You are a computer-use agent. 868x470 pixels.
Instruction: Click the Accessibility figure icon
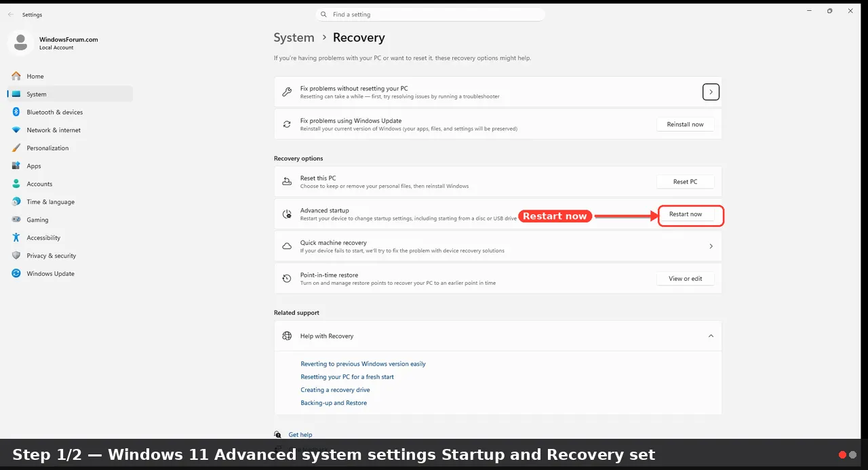coord(16,238)
